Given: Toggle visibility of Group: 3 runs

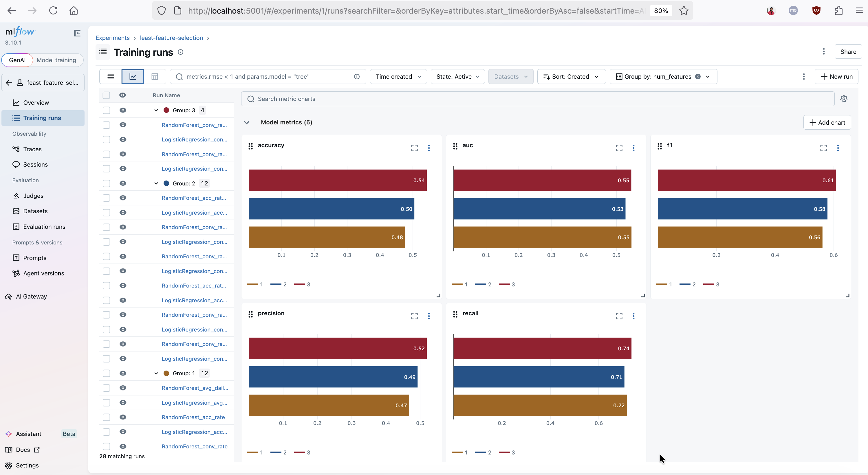Looking at the screenshot, I should click(x=123, y=110).
